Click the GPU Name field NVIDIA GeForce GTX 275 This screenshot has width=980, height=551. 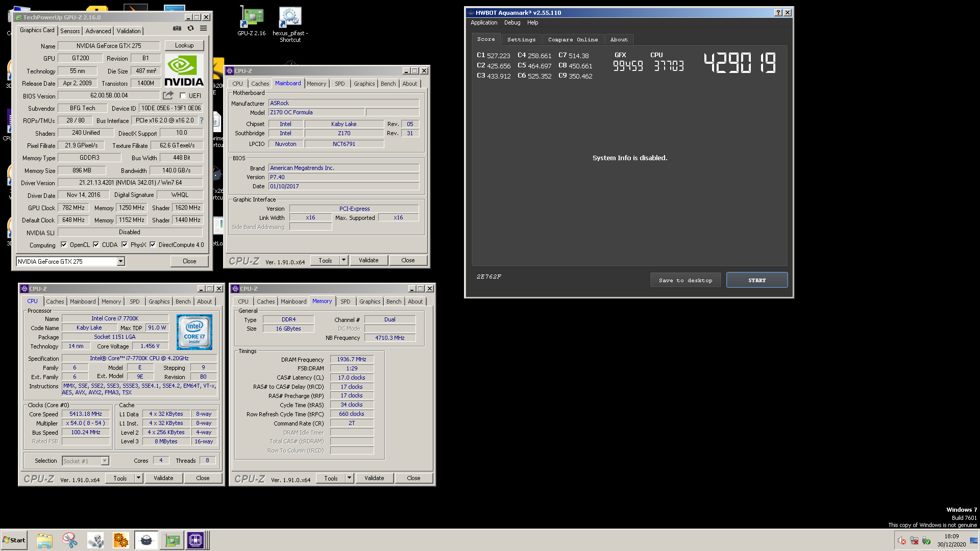109,45
